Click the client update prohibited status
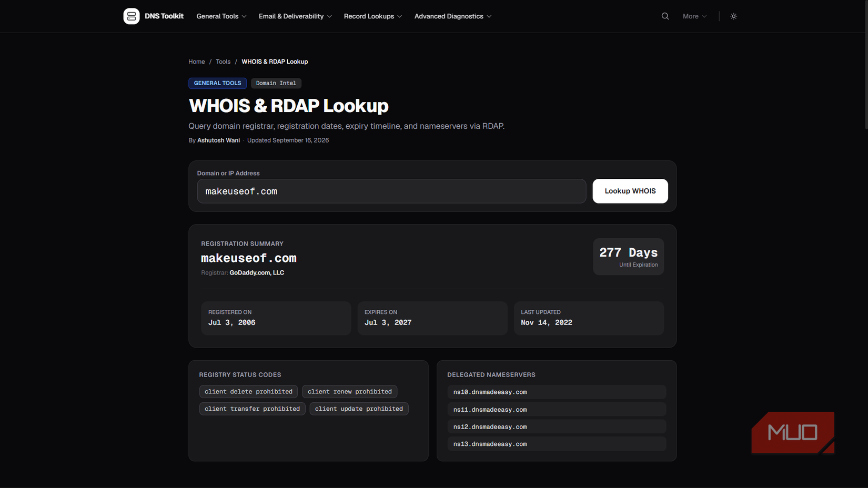 point(359,409)
